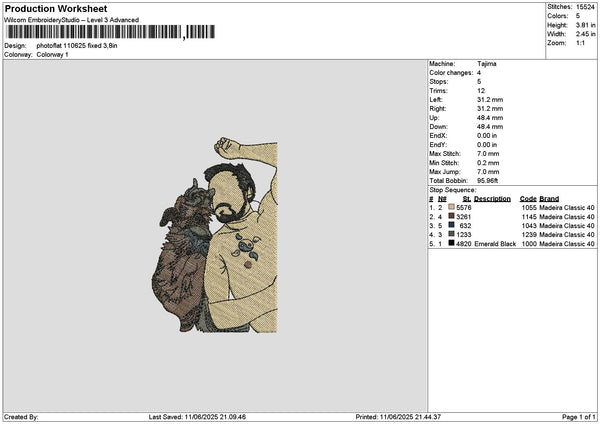This screenshot has width=600, height=424.
Task: Click the Production Worksheet title
Action: click(56, 8)
